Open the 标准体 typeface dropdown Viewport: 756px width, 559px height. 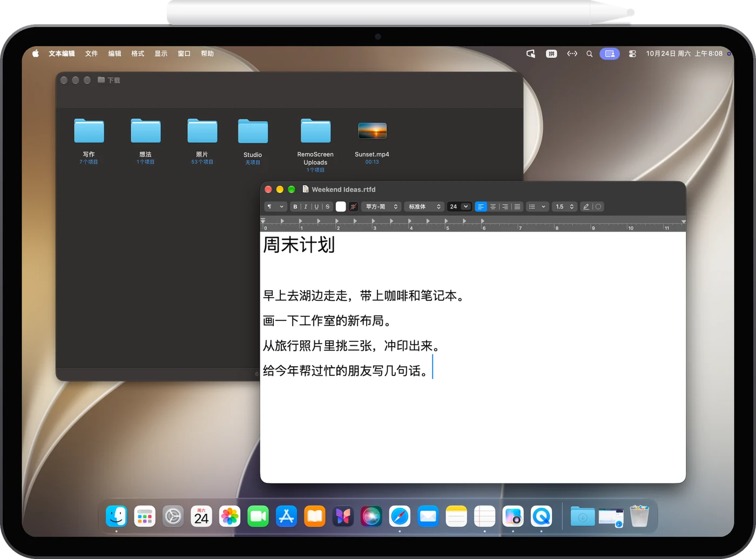pyautogui.click(x=424, y=207)
